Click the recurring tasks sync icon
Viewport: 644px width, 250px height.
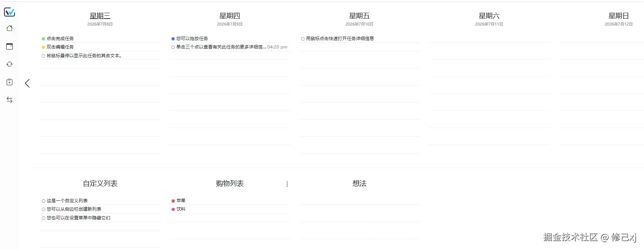point(9,64)
